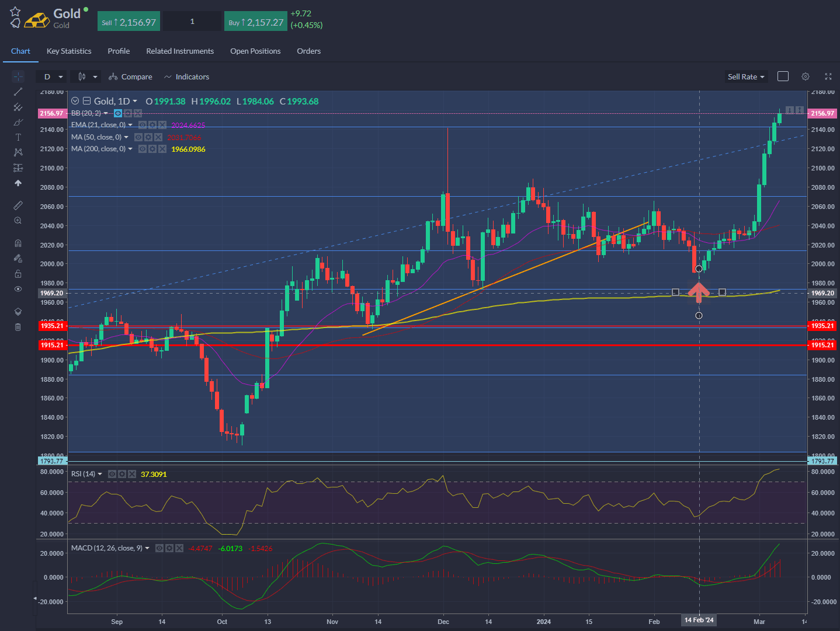Open the trash to remove drawings
Screen dimensions: 840x631
(x=18, y=327)
